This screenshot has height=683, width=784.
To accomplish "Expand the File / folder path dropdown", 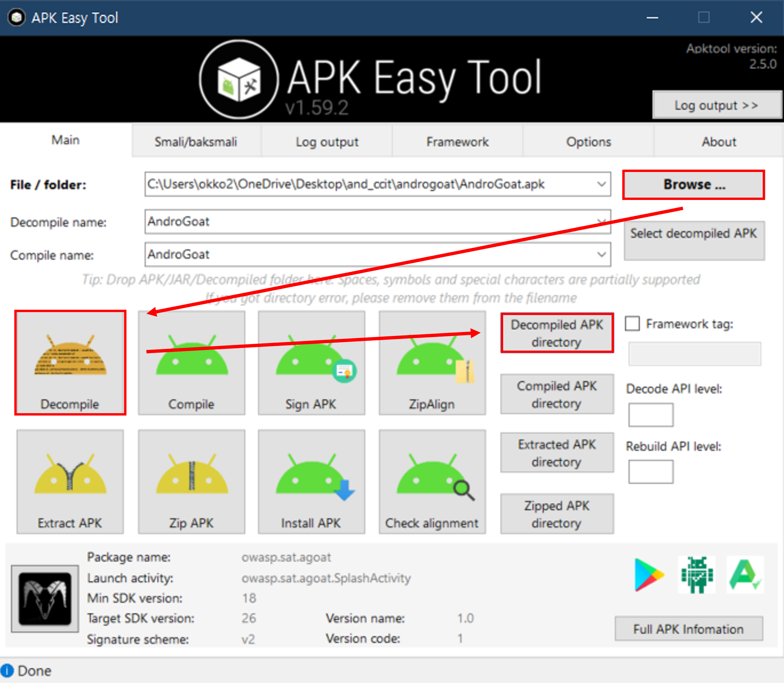I will [x=601, y=184].
